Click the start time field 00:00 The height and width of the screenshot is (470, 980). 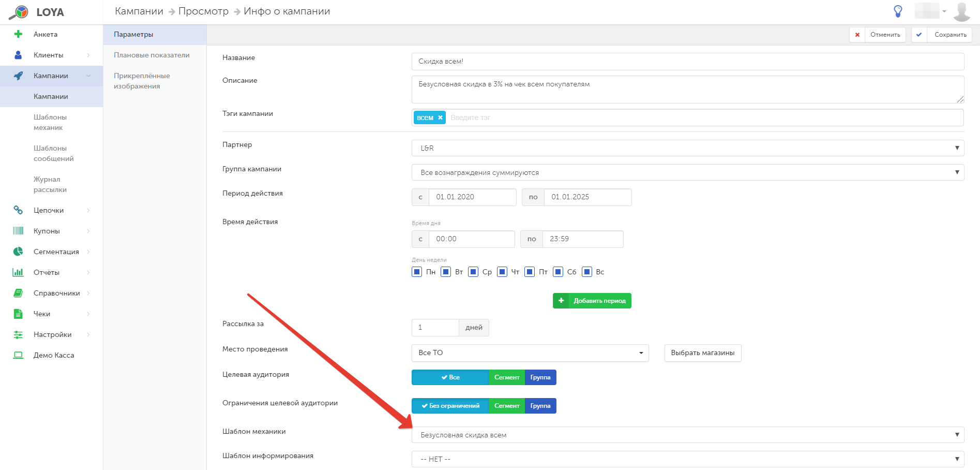click(472, 239)
